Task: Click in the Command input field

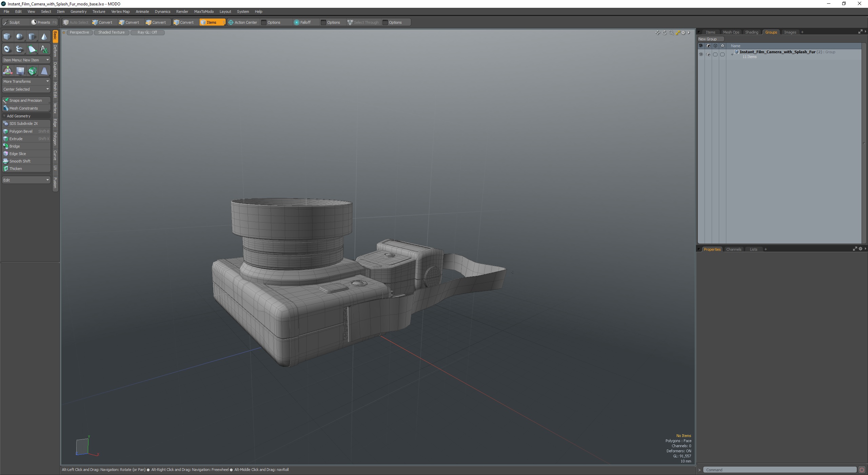Action: 780,470
